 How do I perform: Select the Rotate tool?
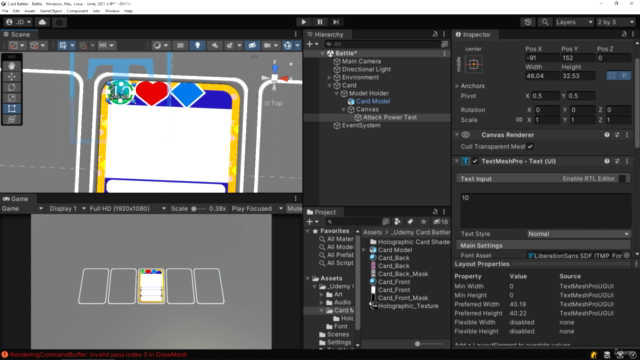click(x=11, y=87)
